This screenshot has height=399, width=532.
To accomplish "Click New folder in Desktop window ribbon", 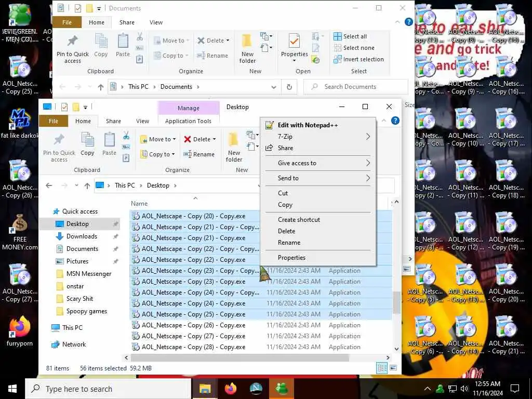I will click(234, 147).
